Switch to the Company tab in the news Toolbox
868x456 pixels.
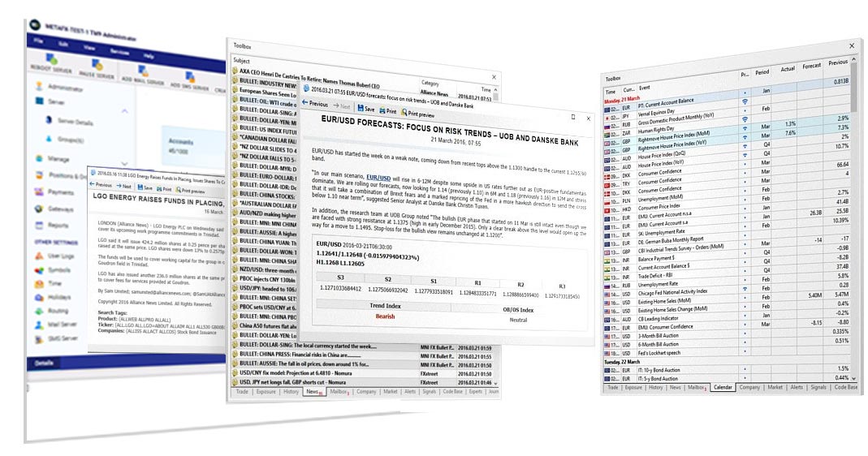366,391
